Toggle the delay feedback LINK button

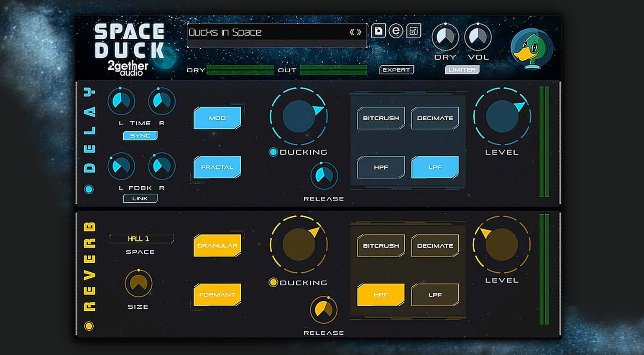[140, 198]
